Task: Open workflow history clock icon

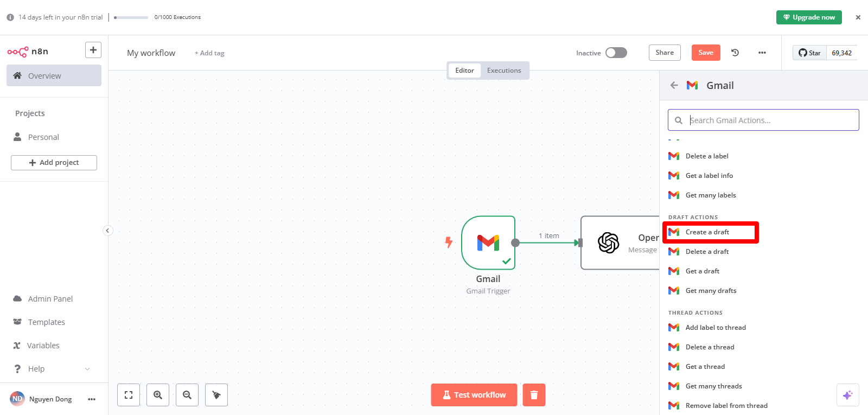Action: [735, 53]
